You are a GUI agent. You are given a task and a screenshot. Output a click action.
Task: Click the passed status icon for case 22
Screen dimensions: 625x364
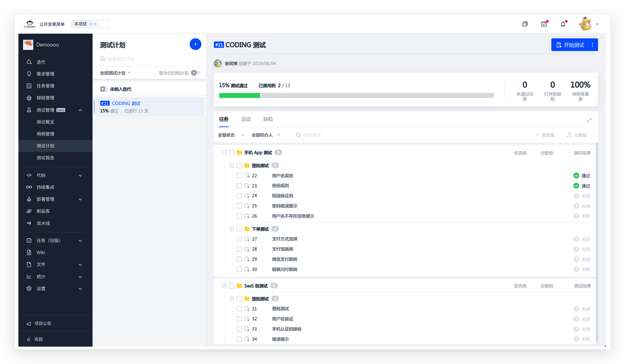(576, 176)
